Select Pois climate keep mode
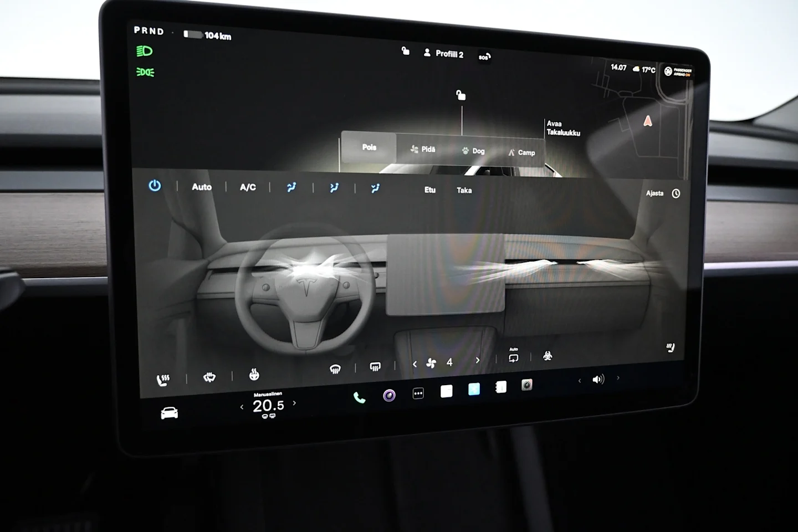798x532 pixels. (x=369, y=147)
